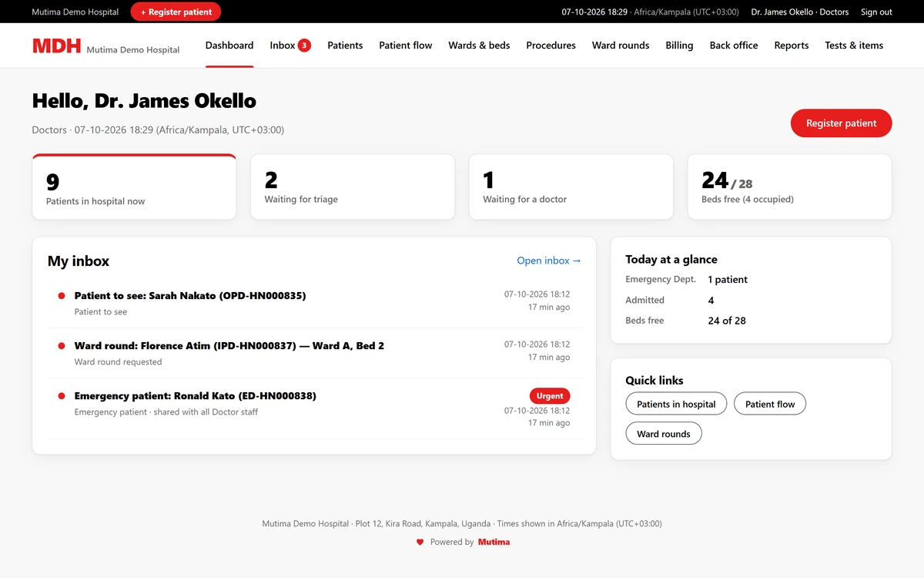Click the heart icon beside Powered by
The image size is (924, 578).
pyautogui.click(x=420, y=543)
